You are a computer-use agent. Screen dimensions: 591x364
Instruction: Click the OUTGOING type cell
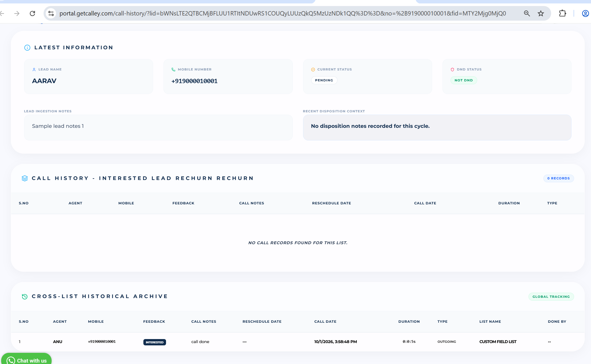446,342
